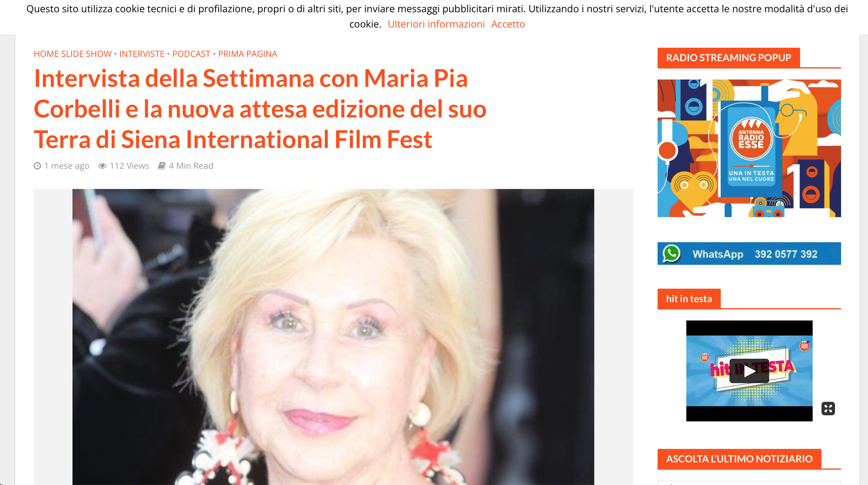Screen dimensions: 868x485
Task: Click the article title about Maria Pia Corbelli
Action: pos(260,109)
